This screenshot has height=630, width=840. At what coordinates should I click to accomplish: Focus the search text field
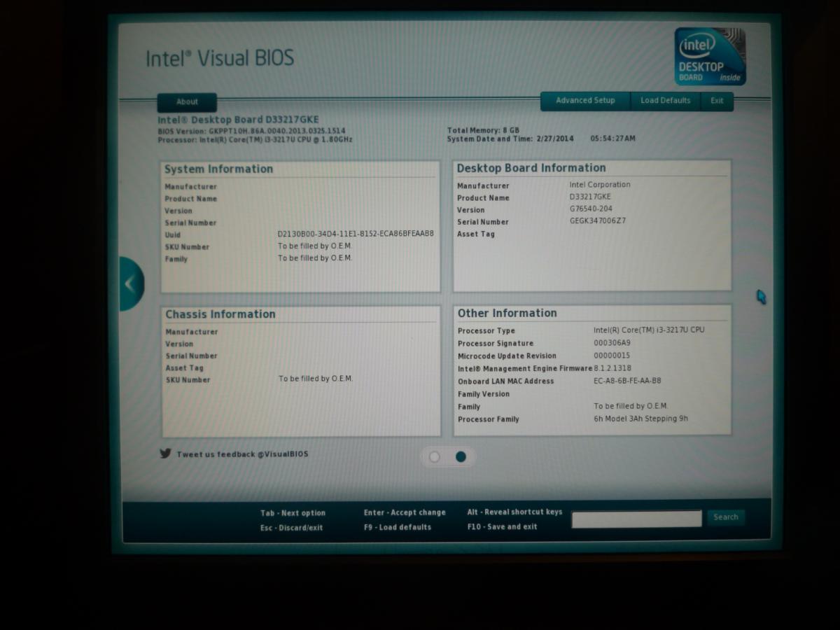[x=636, y=519]
